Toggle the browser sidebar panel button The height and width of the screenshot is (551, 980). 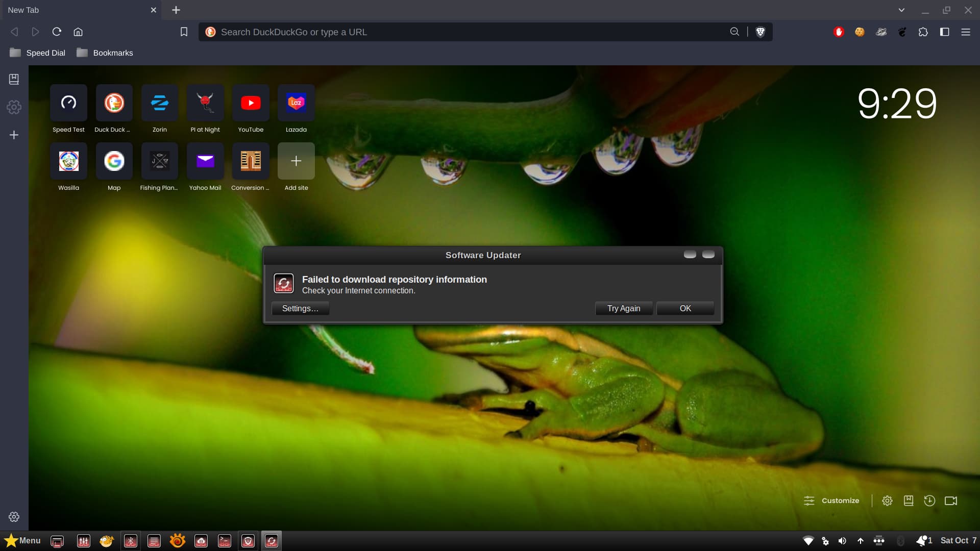tap(944, 32)
